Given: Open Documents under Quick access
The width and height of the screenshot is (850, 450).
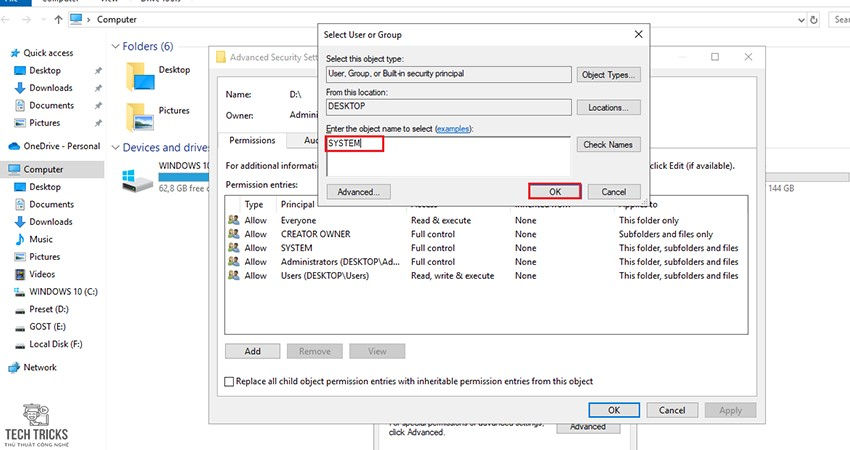Looking at the screenshot, I should click(x=51, y=105).
